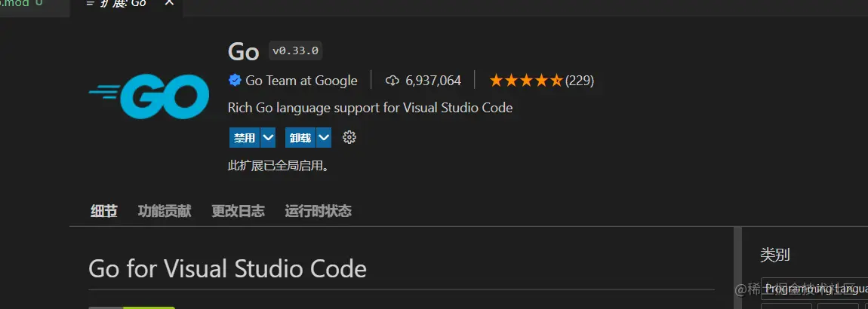Click the orange star rating

[526, 81]
